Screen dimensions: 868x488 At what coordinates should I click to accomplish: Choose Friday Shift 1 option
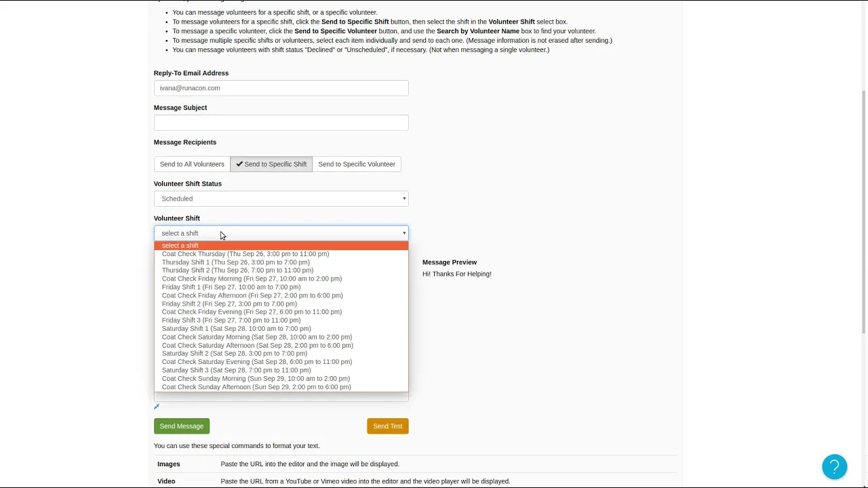point(281,287)
